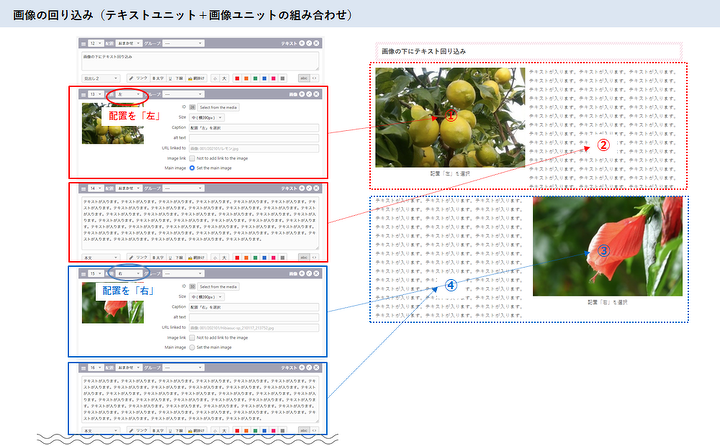The height and width of the screenshot is (446, 720).
Task: Click 'Select from the media' for hibiscus image
Action: 218,286
